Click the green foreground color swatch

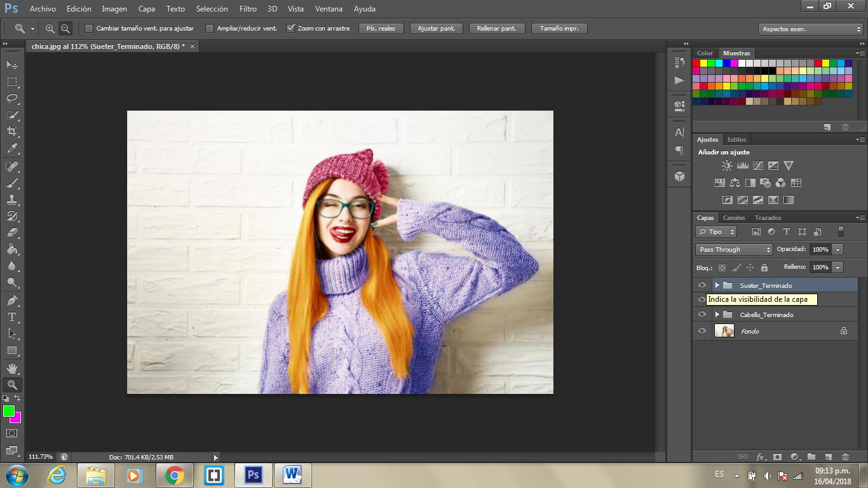coord(9,411)
